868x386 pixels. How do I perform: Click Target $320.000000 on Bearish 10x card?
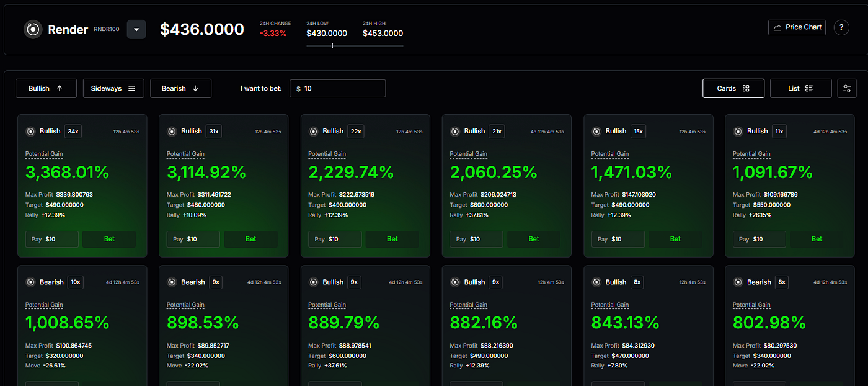54,356
